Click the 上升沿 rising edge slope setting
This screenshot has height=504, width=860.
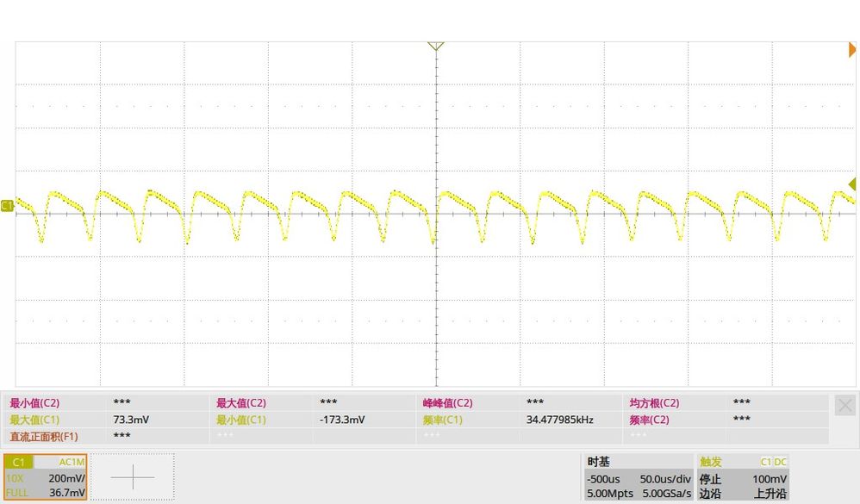(x=770, y=493)
